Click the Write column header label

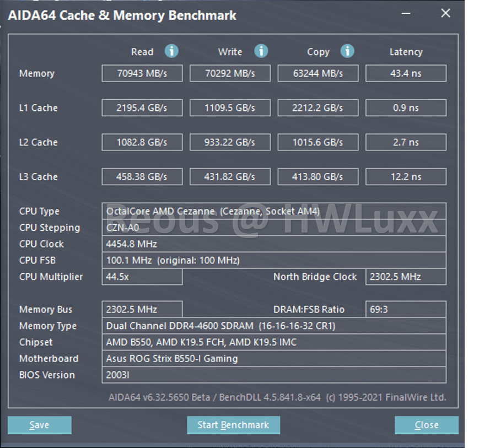230,52
